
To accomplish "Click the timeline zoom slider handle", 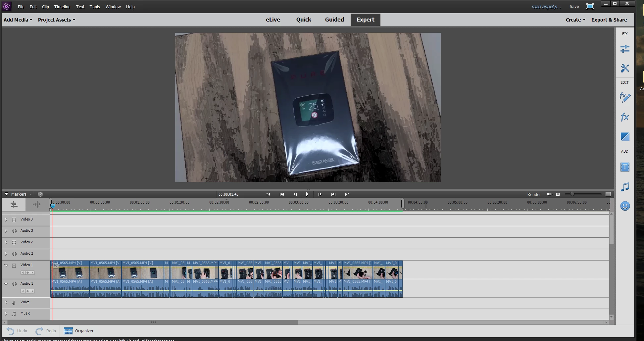I will tap(572, 194).
